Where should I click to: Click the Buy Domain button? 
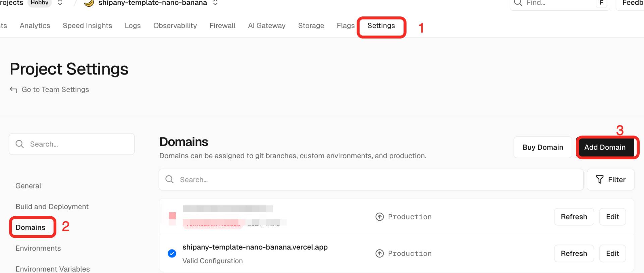(x=542, y=147)
